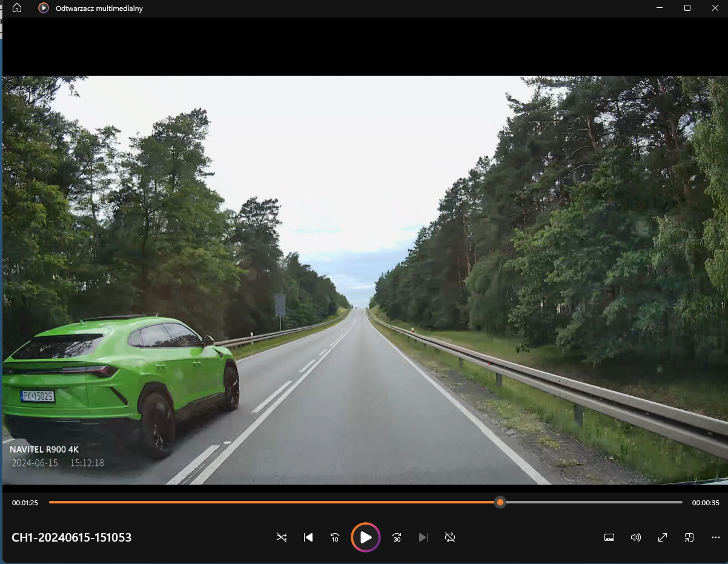728x564 pixels.
Task: Play the video
Action: 366,537
